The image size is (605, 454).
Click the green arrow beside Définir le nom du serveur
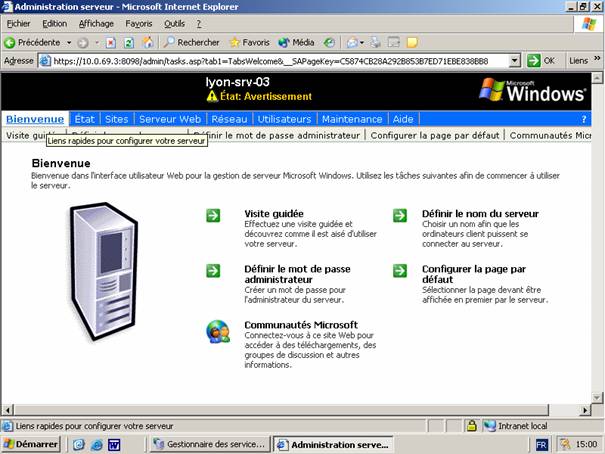[x=400, y=215]
